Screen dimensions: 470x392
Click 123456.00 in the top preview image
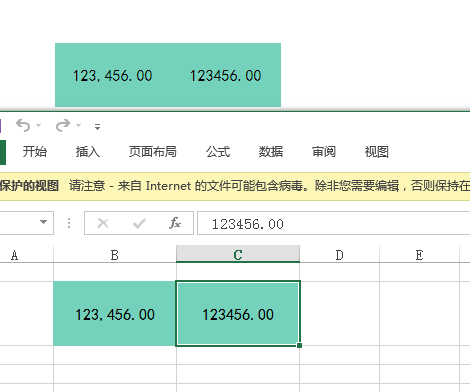[226, 76]
